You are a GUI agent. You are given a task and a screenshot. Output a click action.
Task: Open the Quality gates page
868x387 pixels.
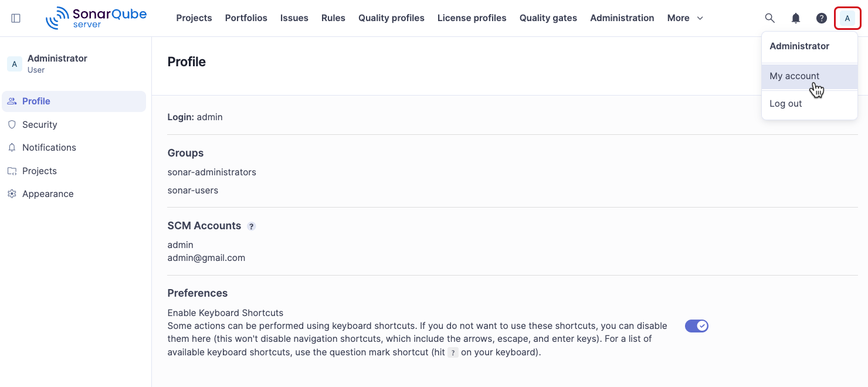(x=548, y=18)
